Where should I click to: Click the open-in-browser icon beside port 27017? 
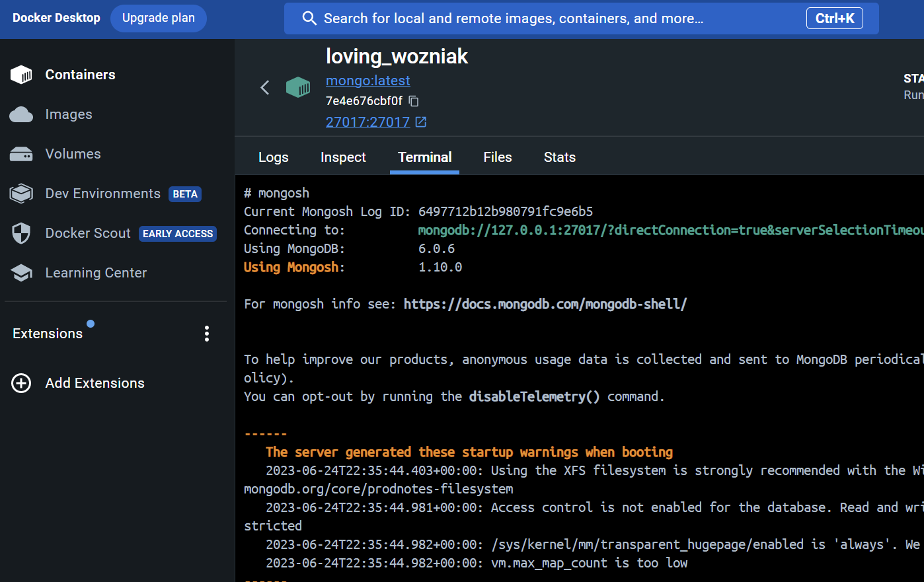click(x=421, y=122)
